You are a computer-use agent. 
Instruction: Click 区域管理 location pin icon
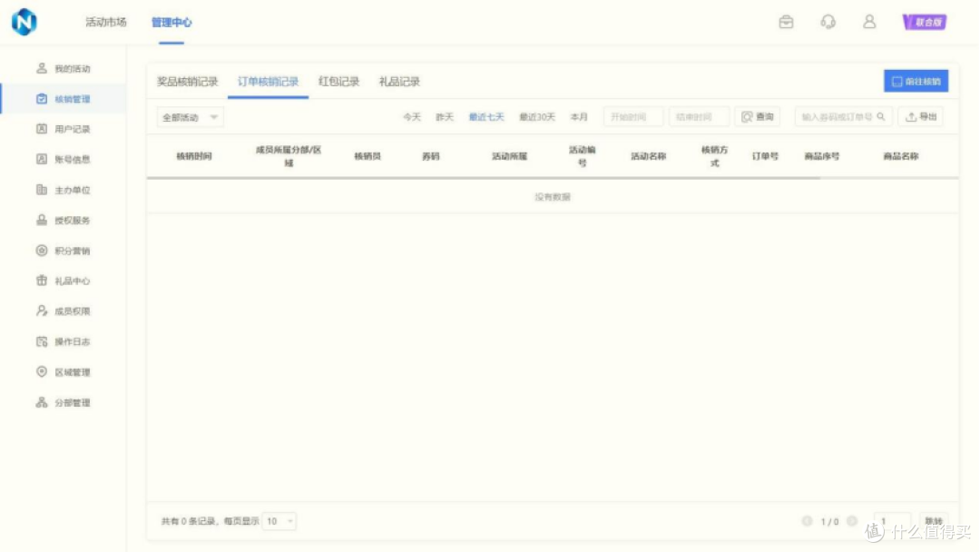[x=42, y=371]
